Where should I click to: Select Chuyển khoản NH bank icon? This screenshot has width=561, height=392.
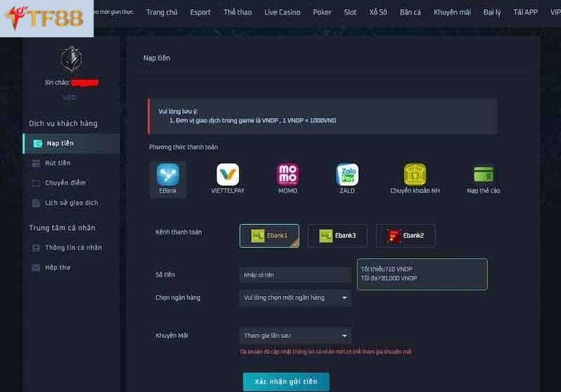coord(415,174)
